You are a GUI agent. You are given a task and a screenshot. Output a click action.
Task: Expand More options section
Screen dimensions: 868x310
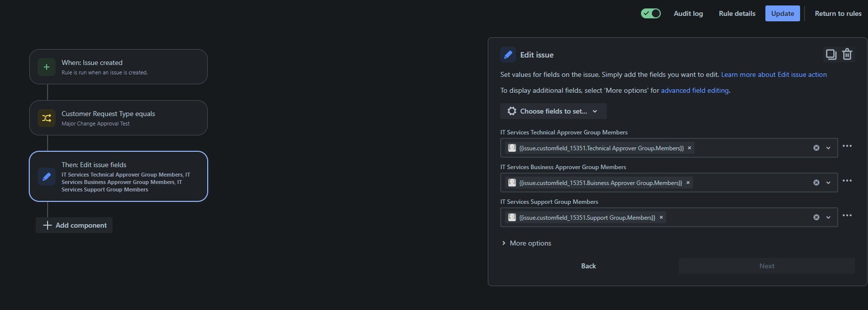[x=526, y=243]
